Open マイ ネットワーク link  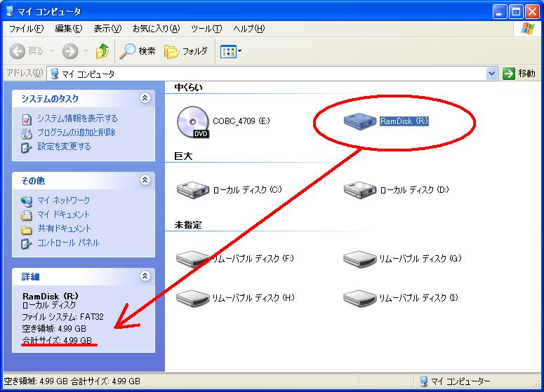coord(63,201)
